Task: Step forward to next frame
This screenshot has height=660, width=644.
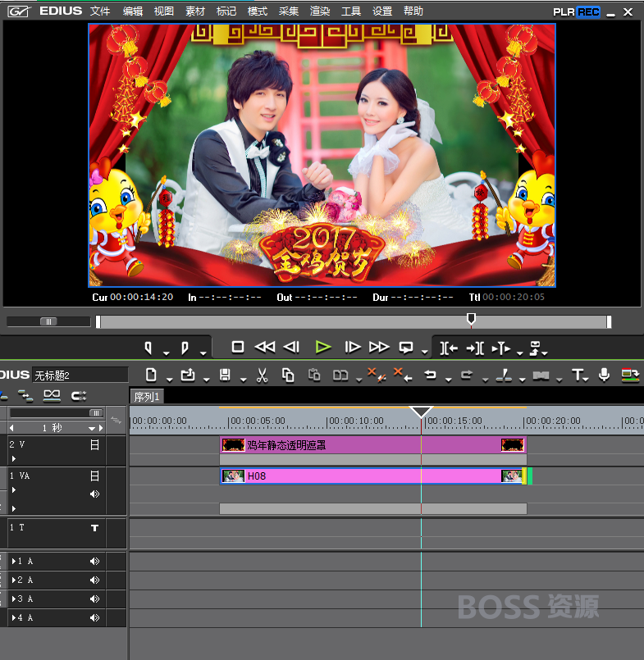Action: [x=353, y=348]
